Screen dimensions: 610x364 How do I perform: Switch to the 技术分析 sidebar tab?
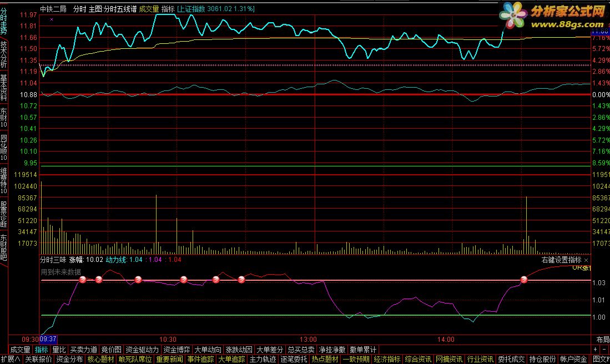click(3, 54)
